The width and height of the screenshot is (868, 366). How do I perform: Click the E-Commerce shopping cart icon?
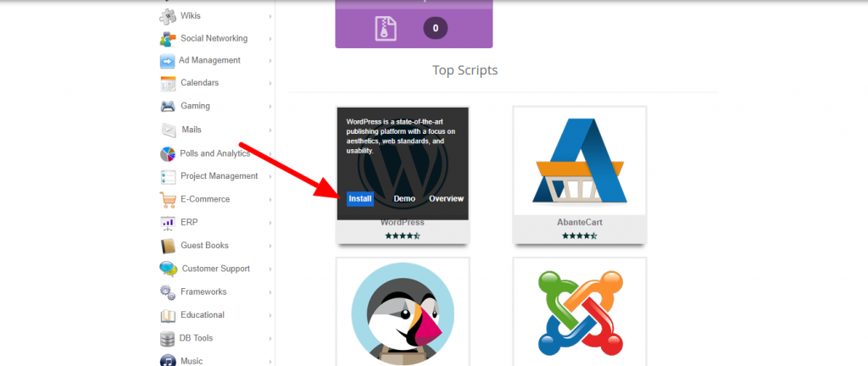(168, 200)
